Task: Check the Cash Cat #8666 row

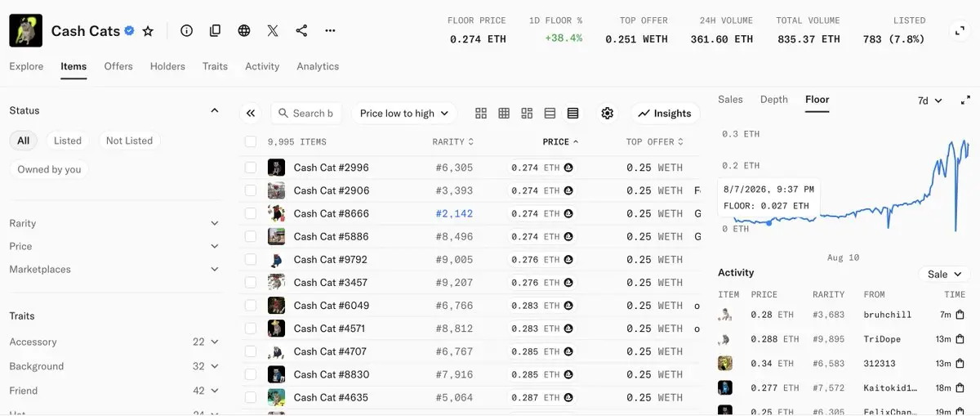Action: click(251, 213)
